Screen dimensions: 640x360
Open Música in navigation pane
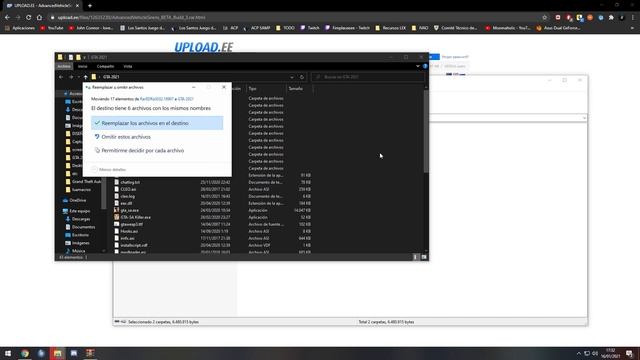tap(78, 251)
